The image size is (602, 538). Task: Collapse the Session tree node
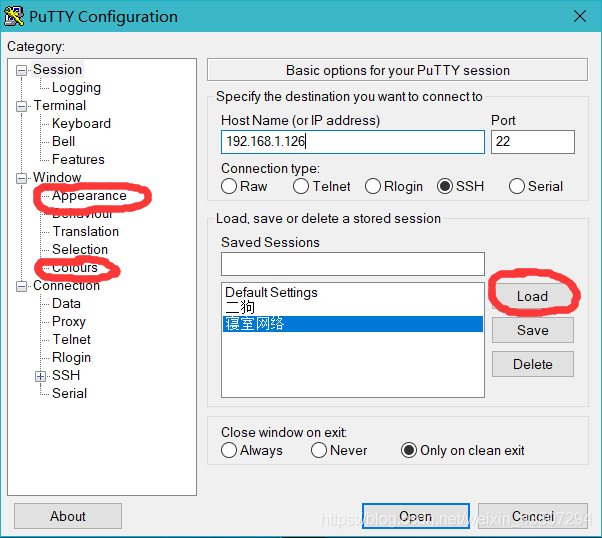[22, 70]
